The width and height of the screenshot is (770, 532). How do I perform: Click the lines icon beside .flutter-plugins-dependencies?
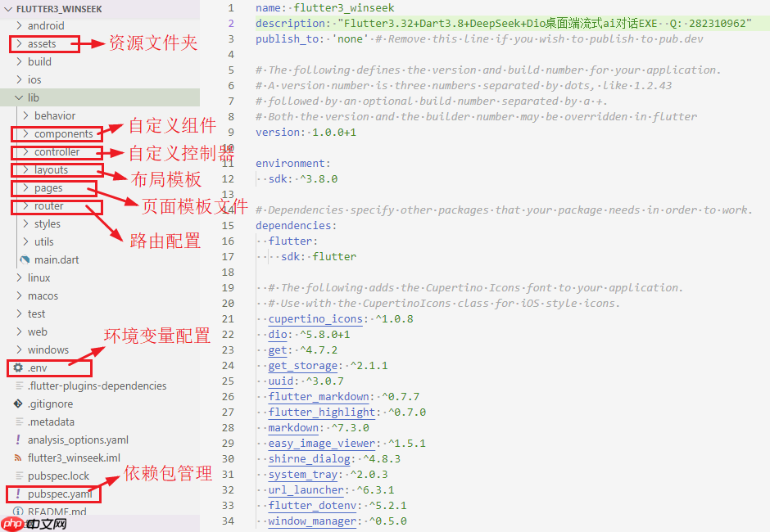click(19, 385)
